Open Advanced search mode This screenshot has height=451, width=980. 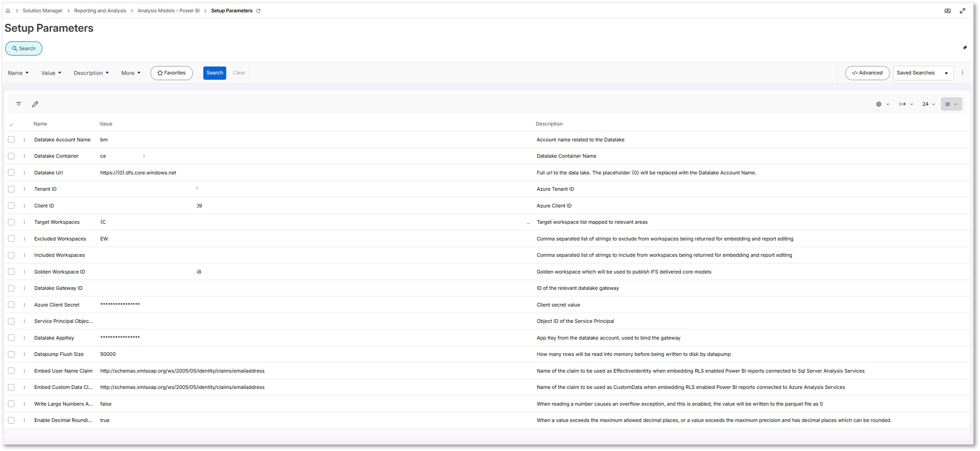point(867,73)
